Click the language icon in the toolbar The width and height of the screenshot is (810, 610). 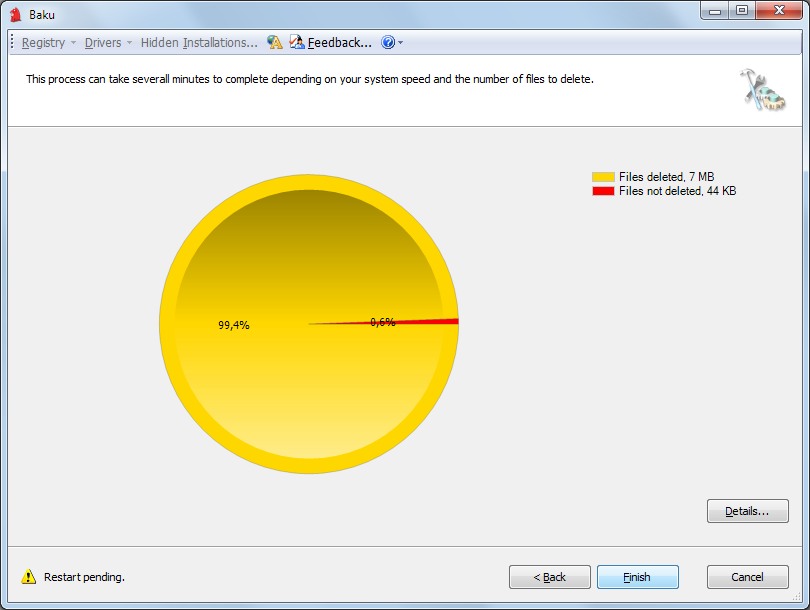[275, 43]
